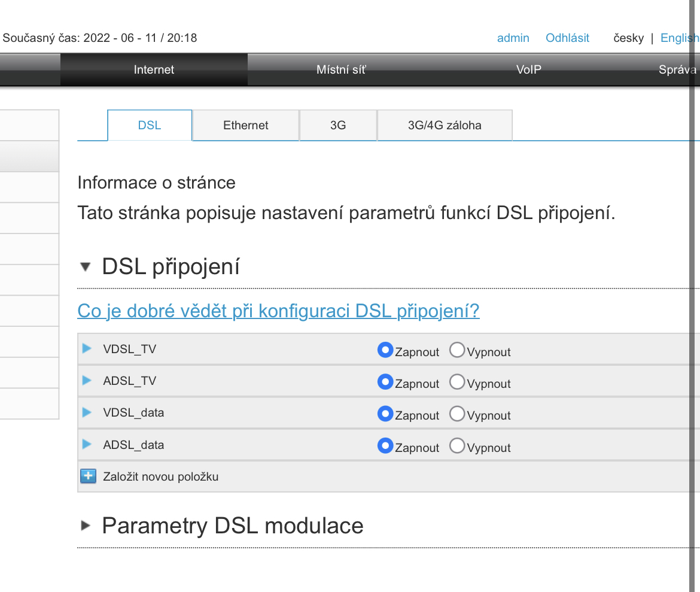Open the VoIP menu
Viewport: 700px width, 592px height.
(x=529, y=69)
